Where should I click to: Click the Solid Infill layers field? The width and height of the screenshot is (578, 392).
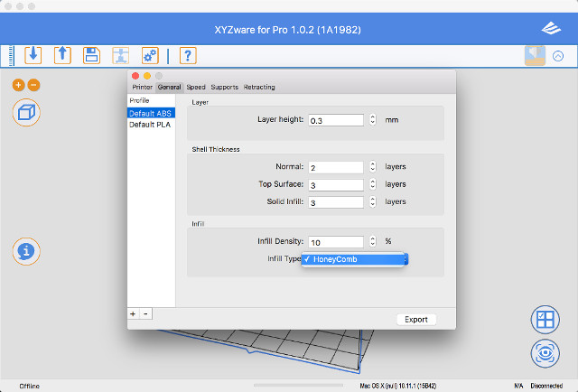(x=336, y=202)
